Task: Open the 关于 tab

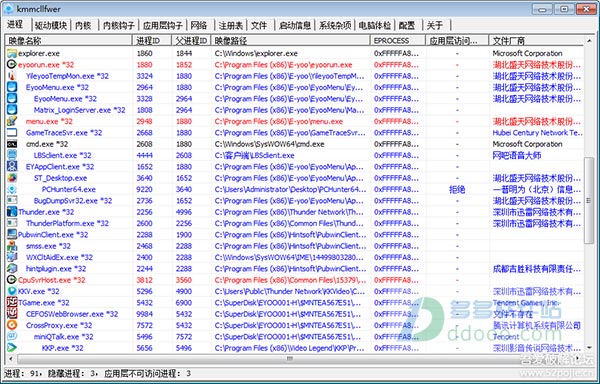Action: 435,26
